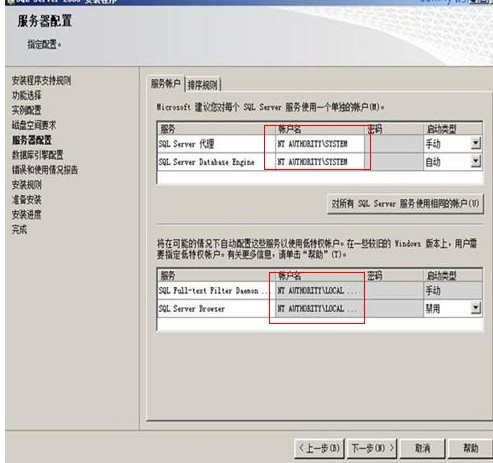The width and height of the screenshot is (493, 463).
Task: Cancel the setup with 取消 button
Action: point(422,448)
